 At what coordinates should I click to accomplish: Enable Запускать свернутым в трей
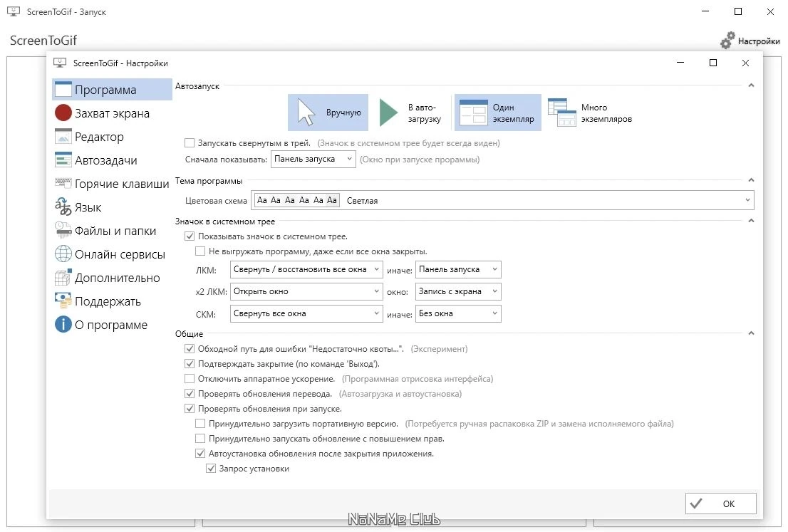pyautogui.click(x=190, y=142)
